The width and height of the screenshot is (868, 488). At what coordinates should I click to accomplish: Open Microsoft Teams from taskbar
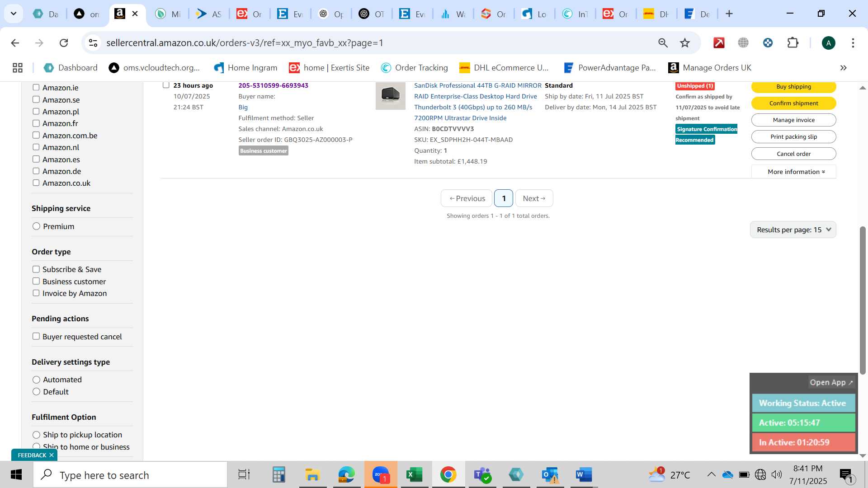(482, 475)
